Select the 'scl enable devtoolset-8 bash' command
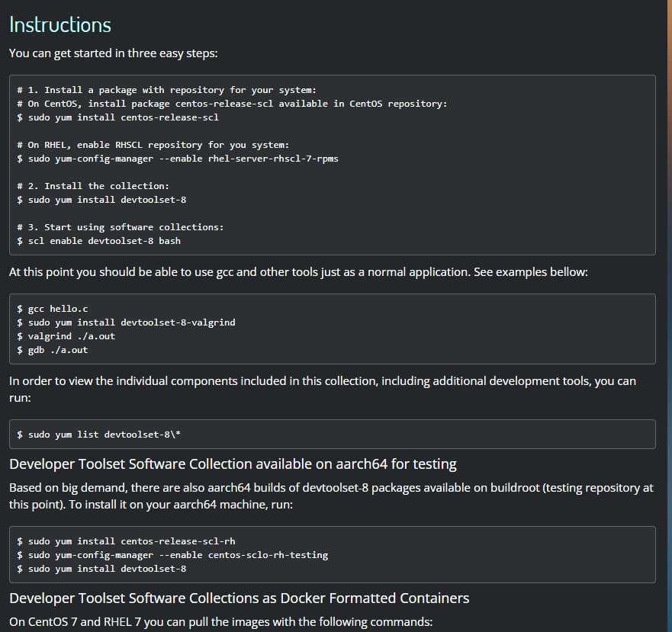 pyautogui.click(x=99, y=240)
